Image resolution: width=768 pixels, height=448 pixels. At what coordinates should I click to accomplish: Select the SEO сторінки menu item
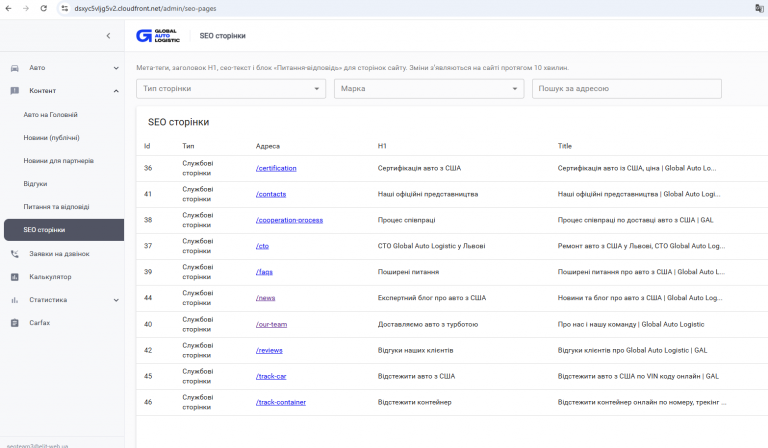pos(64,230)
